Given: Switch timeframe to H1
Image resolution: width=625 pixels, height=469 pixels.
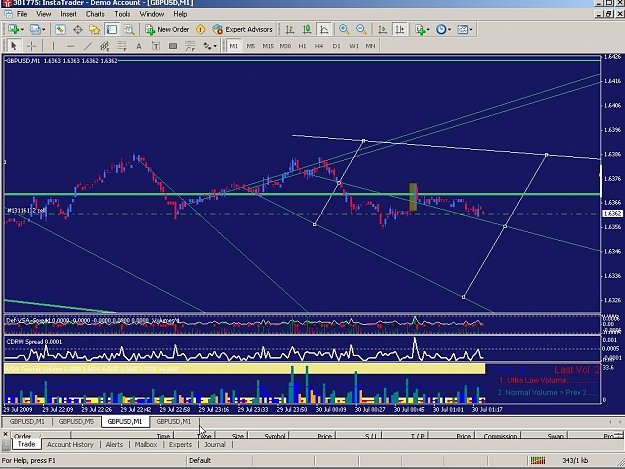Looking at the screenshot, I should (302, 46).
